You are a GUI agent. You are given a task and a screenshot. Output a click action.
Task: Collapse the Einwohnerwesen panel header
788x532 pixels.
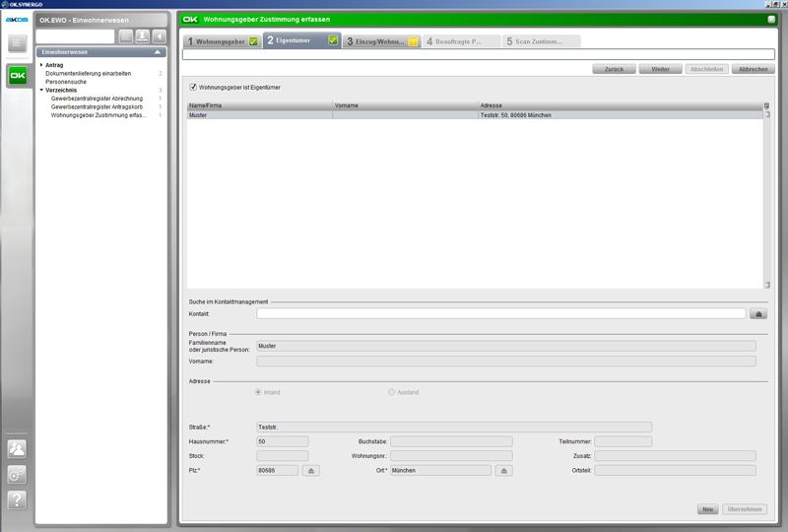coord(158,51)
